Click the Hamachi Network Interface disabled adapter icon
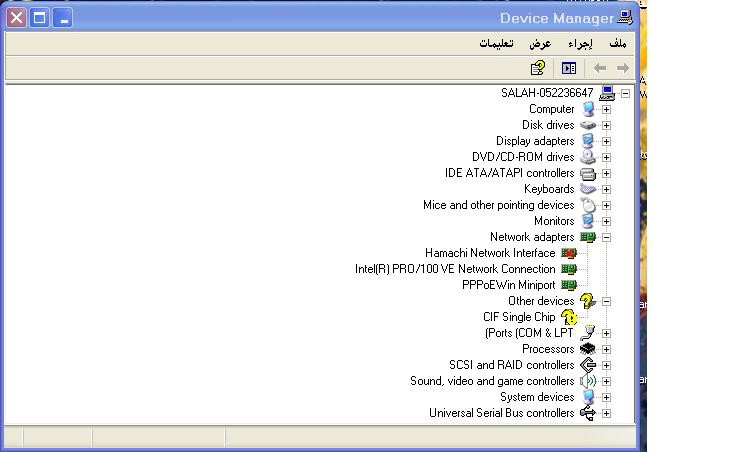730x452 pixels. tap(569, 253)
